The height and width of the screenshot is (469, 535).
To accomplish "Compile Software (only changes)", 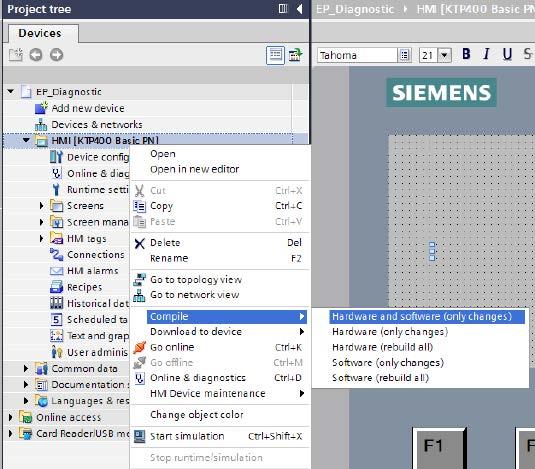I will point(420,363).
